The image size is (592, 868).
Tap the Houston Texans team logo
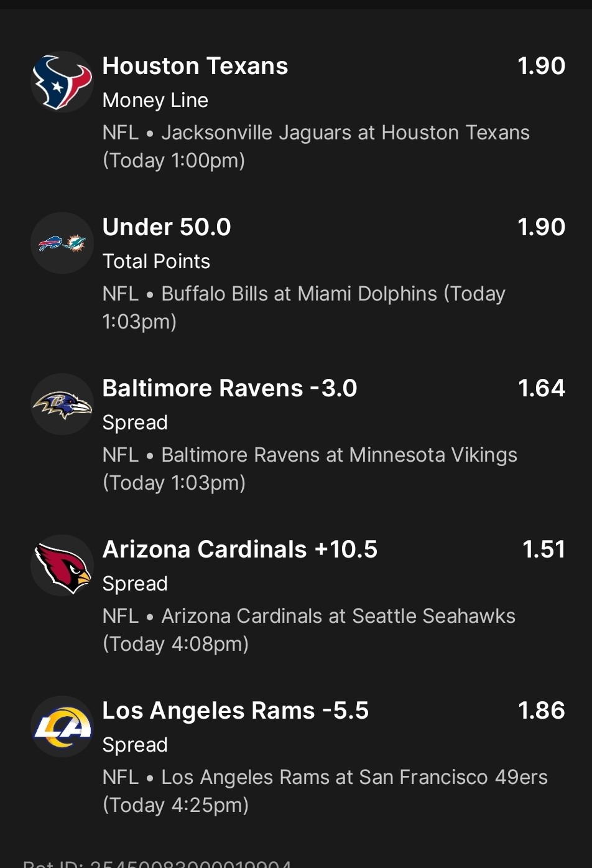click(62, 82)
